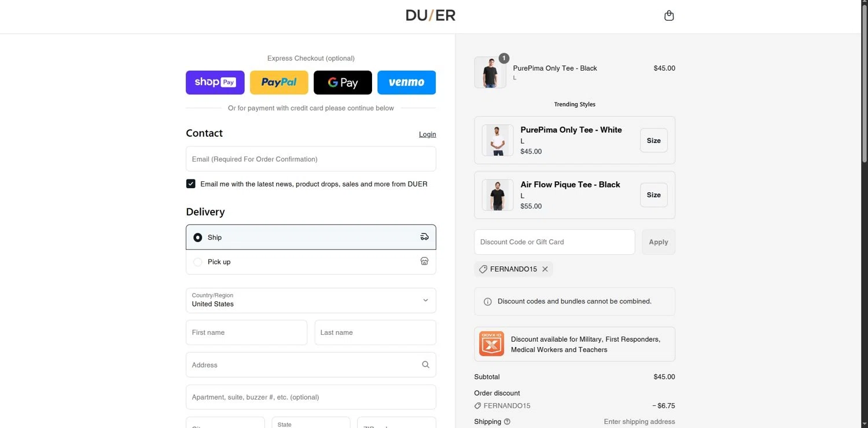
Task: Open the shopping bag cart icon
Action: point(669,16)
